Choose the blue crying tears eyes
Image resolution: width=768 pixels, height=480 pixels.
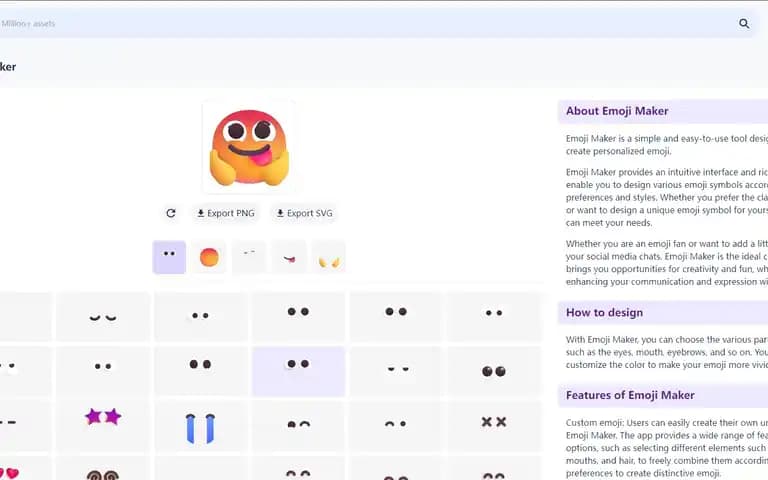point(200,427)
